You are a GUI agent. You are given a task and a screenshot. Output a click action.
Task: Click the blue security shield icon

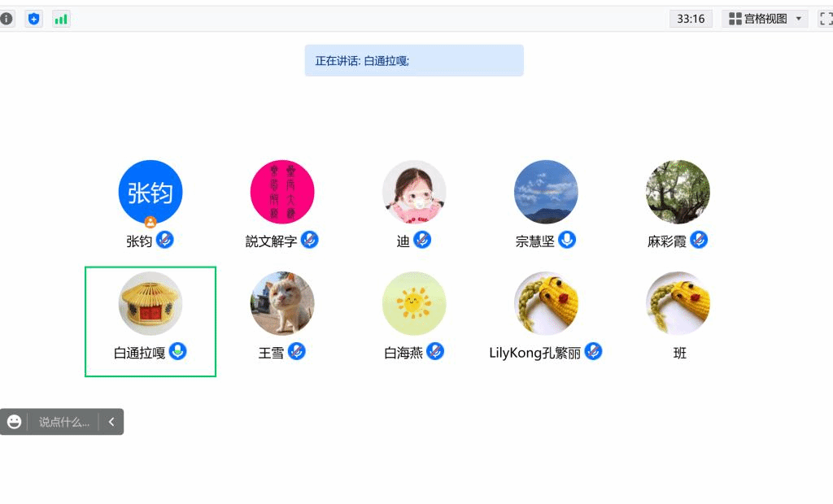coord(33,19)
